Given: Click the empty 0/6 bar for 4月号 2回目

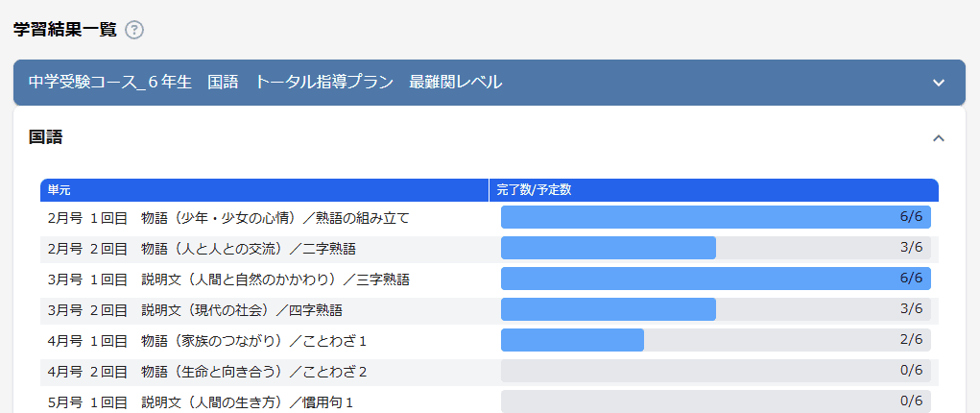Looking at the screenshot, I should tap(715, 371).
